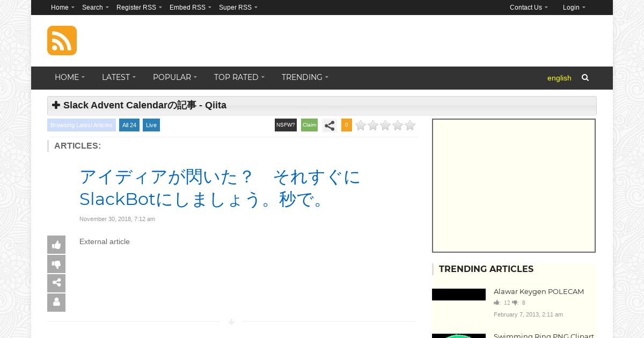Click the External article text
Viewport: 644px width, 338px height.
(x=105, y=242)
